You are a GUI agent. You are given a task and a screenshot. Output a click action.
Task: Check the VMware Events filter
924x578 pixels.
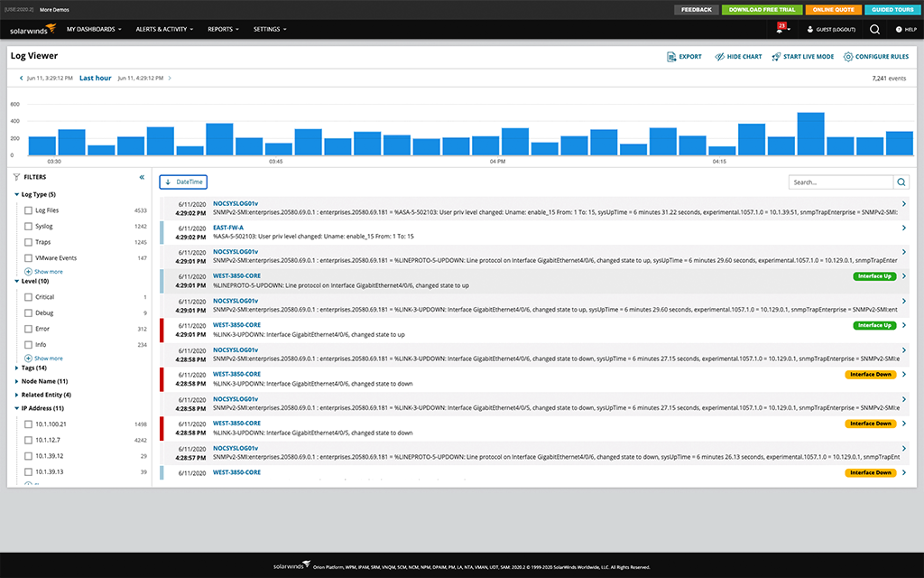[x=28, y=257]
